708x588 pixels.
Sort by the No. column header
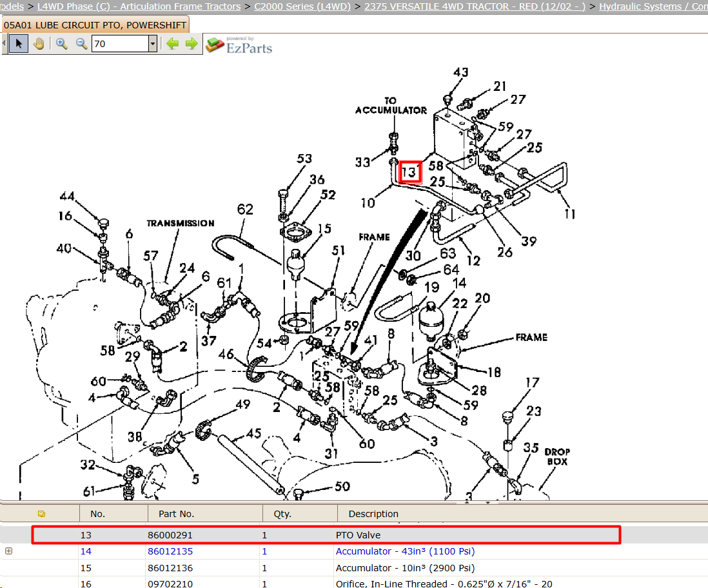click(97, 514)
